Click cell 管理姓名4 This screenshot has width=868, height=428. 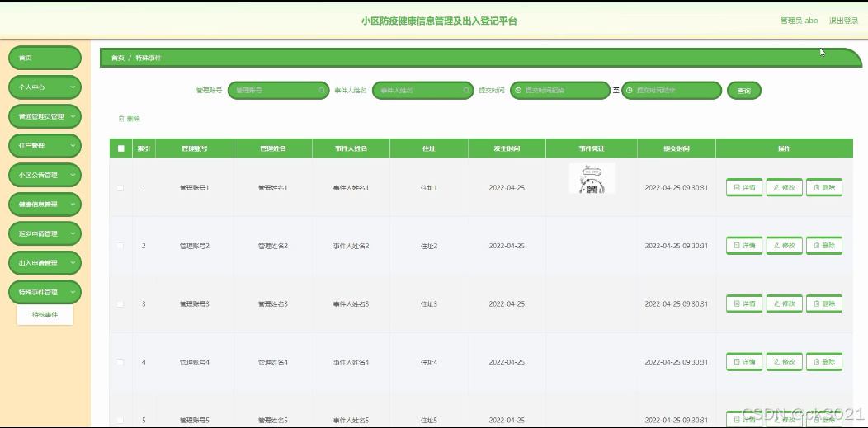(x=273, y=362)
